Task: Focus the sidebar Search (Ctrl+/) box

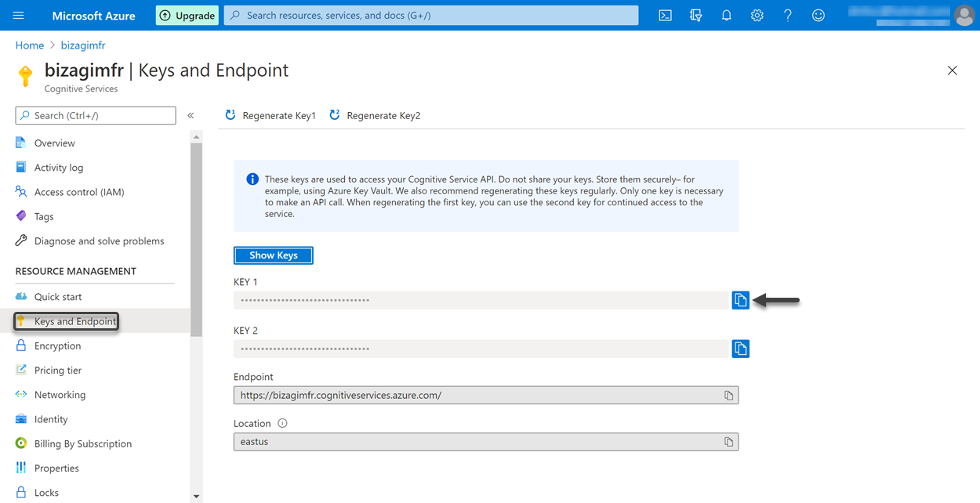Action: 96,115
